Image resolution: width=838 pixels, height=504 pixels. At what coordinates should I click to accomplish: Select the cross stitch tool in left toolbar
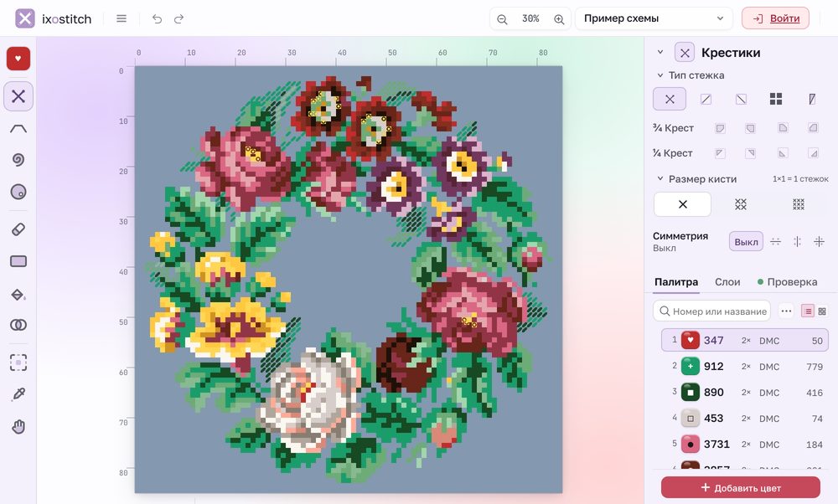(x=18, y=96)
